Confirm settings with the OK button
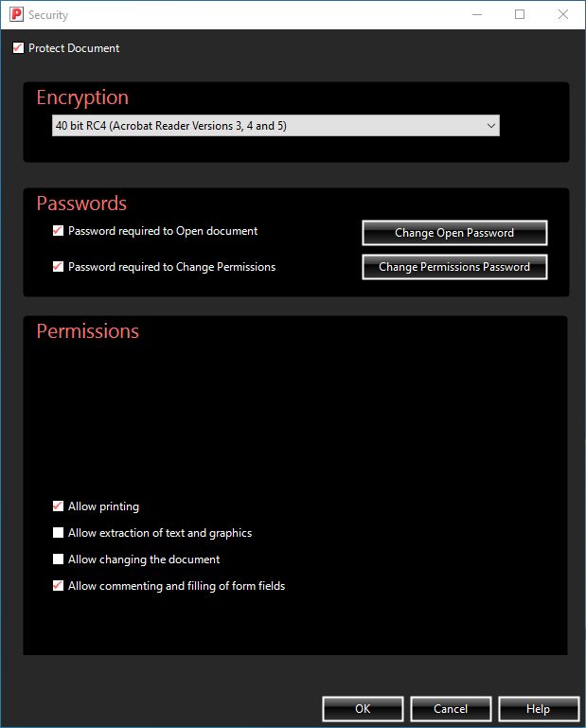586x728 pixels. point(363,709)
